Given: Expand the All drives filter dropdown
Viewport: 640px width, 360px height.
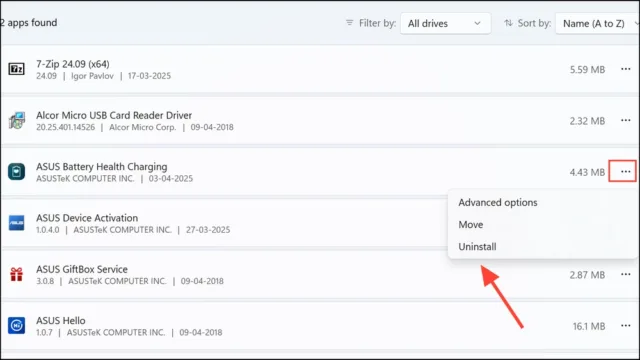Looking at the screenshot, I should pyautogui.click(x=445, y=23).
